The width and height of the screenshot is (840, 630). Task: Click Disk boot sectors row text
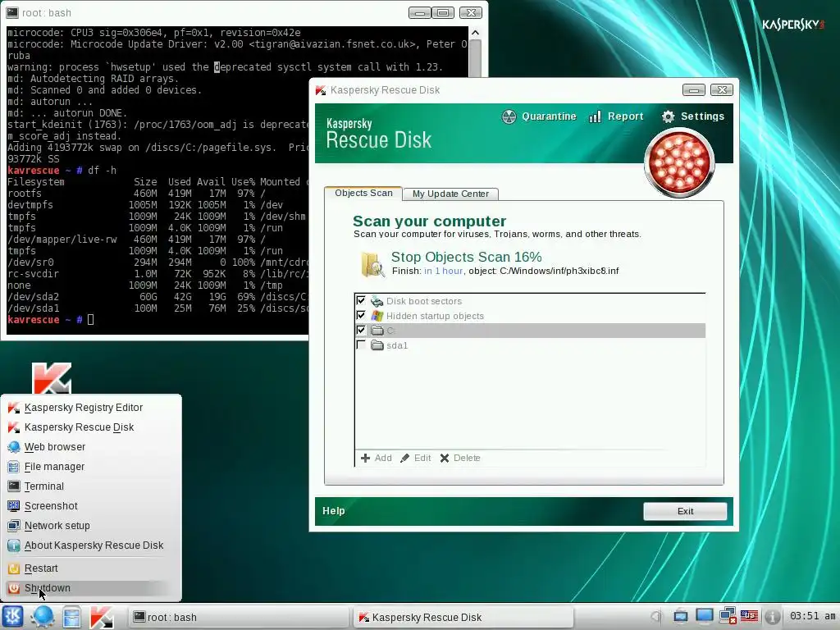[424, 301]
